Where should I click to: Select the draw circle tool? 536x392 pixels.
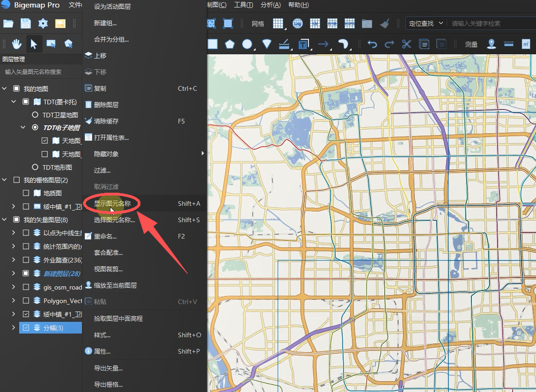[247, 44]
